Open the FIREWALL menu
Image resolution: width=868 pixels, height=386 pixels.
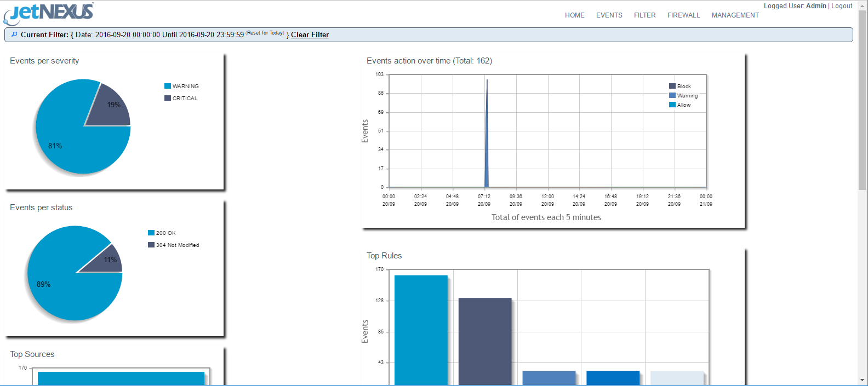684,15
